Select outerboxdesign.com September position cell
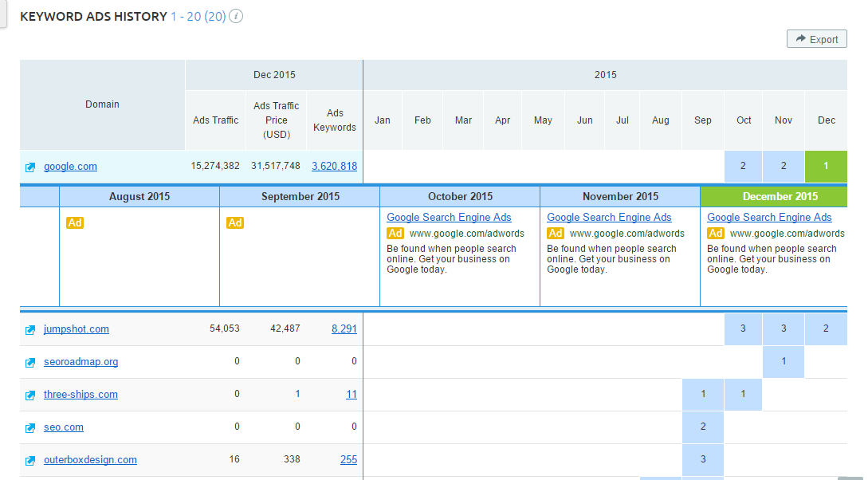 pos(703,459)
